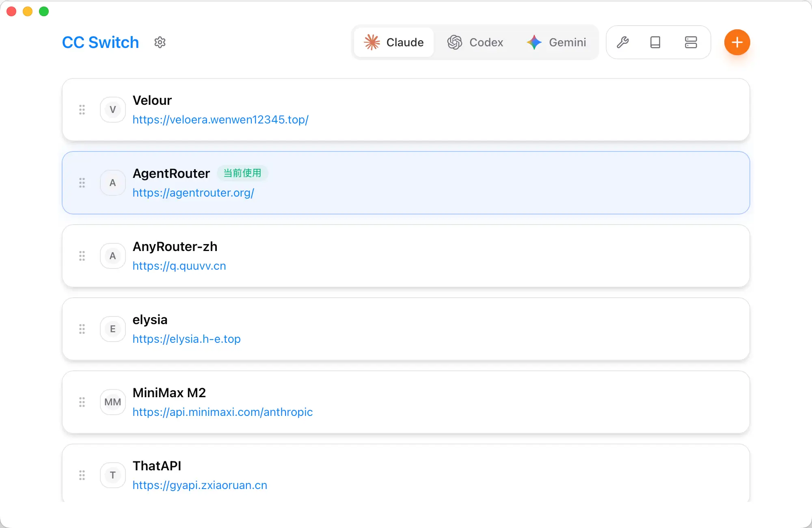Click the MiniMax M2 drag handle
Image resolution: width=812 pixels, height=528 pixels.
point(82,402)
